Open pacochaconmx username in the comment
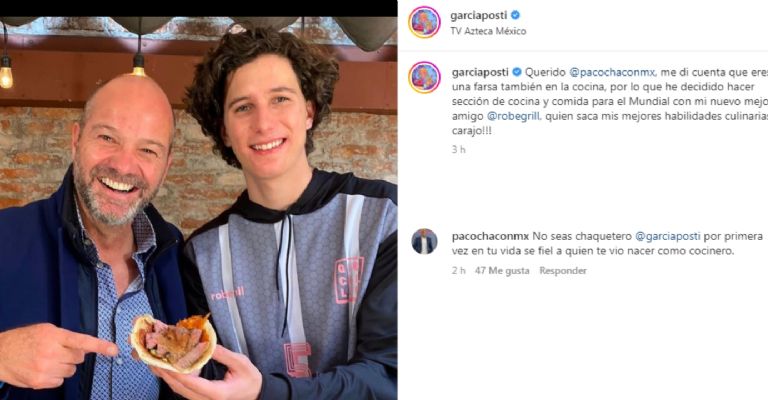Screen dimensions: 768x400 (490, 236)
